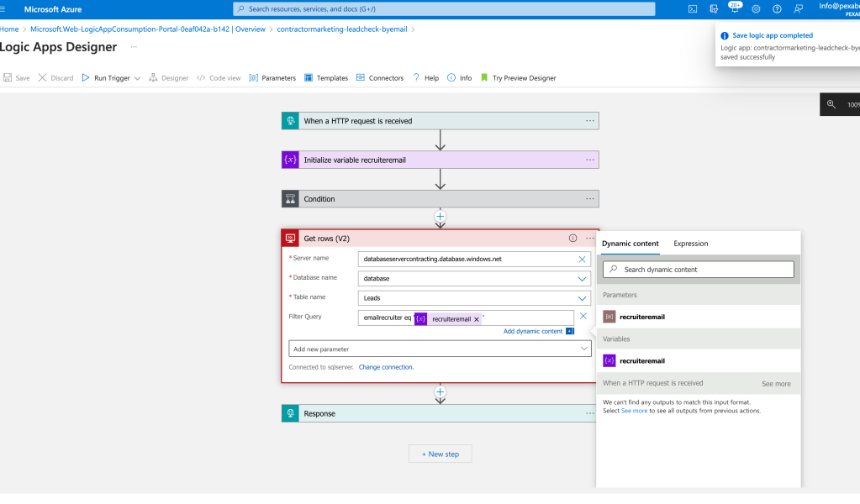
Task: Switch to Code view
Action: (x=219, y=78)
